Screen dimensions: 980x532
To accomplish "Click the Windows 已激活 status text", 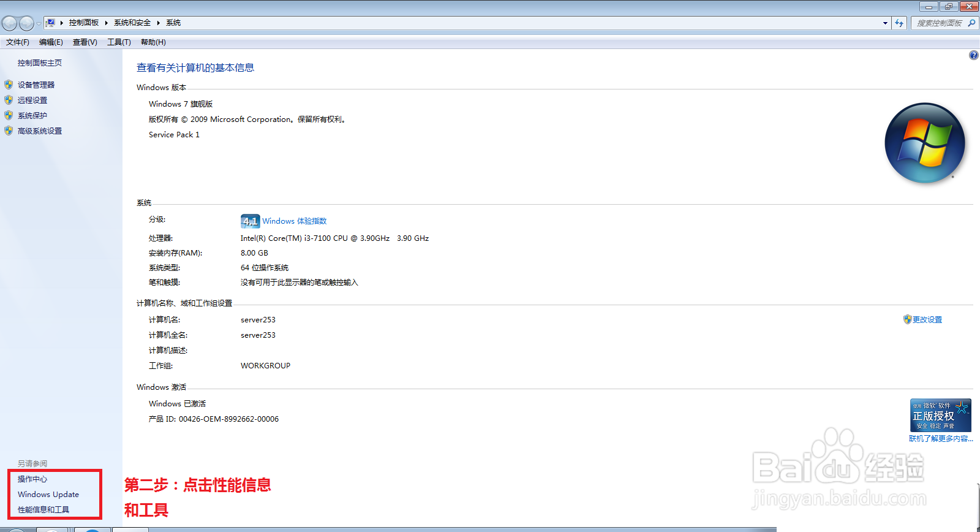I will pos(177,404).
